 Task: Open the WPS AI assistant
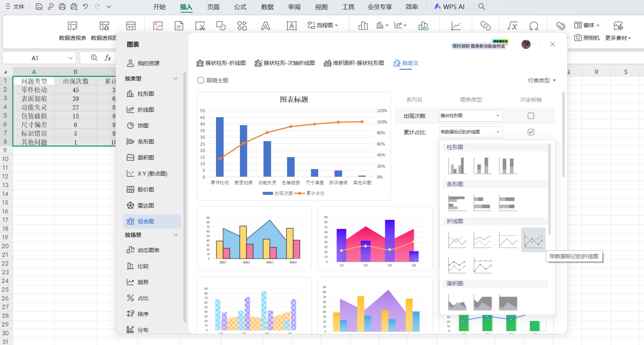(450, 7)
